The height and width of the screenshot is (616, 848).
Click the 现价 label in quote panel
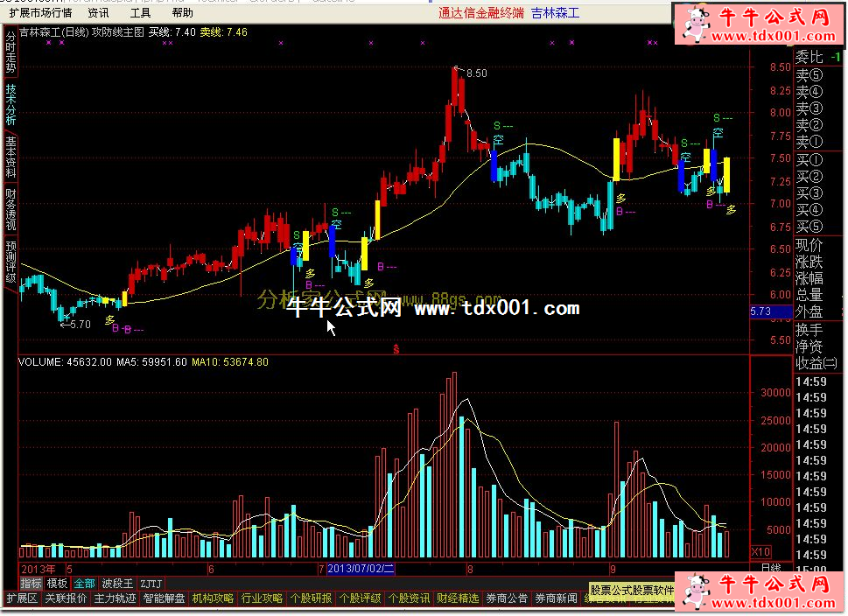click(x=809, y=246)
